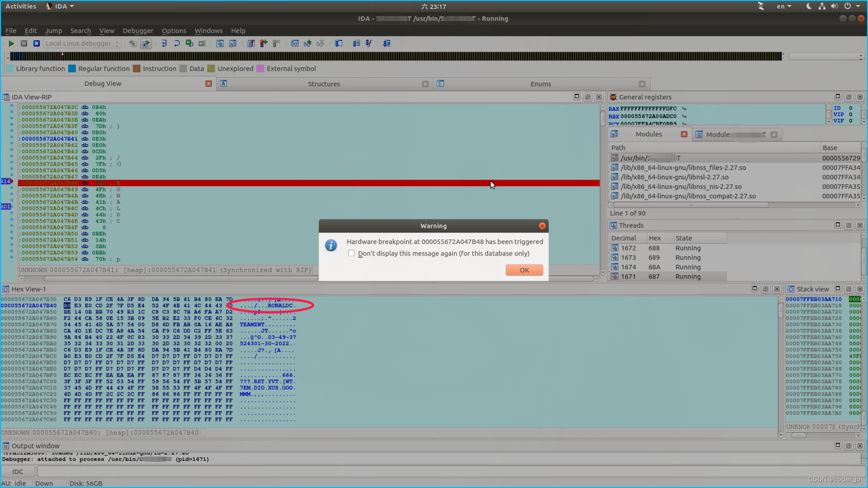The image size is (868, 488).
Task: Open the Debugger menu
Action: coord(138,31)
